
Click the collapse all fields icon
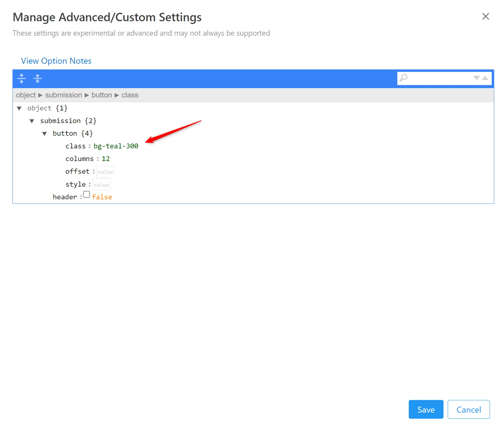[x=38, y=78]
